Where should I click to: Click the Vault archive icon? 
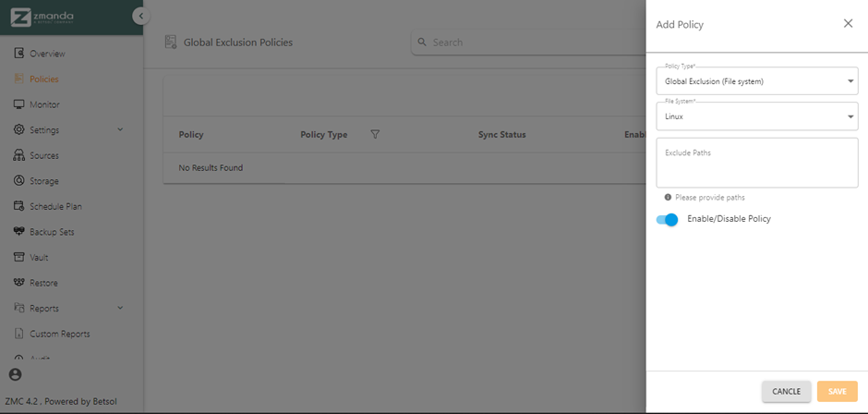tap(18, 257)
